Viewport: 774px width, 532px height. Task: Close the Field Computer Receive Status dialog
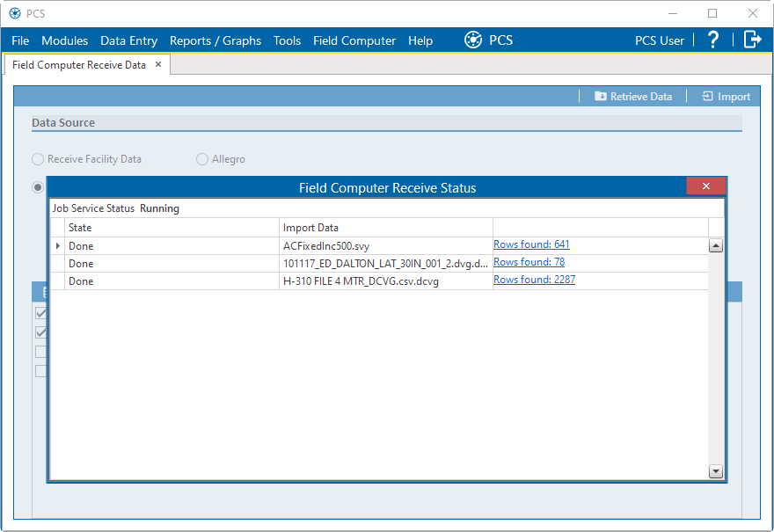click(705, 186)
